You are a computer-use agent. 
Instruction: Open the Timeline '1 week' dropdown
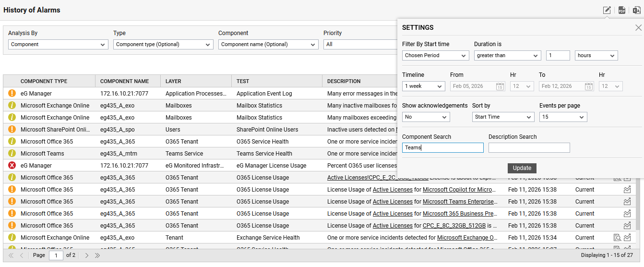pyautogui.click(x=424, y=86)
